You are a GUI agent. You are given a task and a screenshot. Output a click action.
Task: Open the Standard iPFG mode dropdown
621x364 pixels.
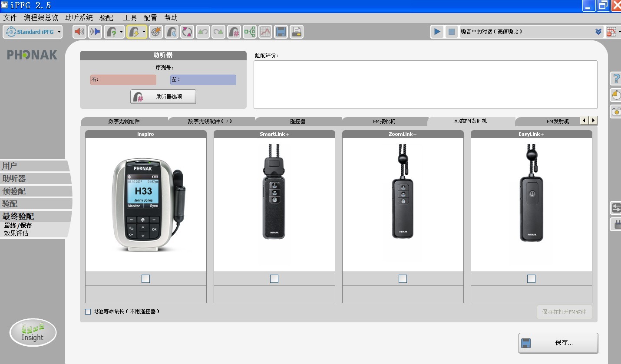(x=33, y=32)
